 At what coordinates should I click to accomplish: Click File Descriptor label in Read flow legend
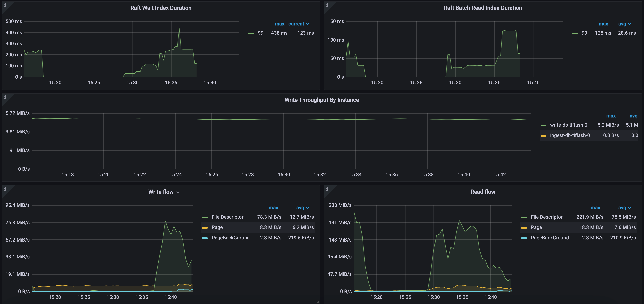click(547, 217)
